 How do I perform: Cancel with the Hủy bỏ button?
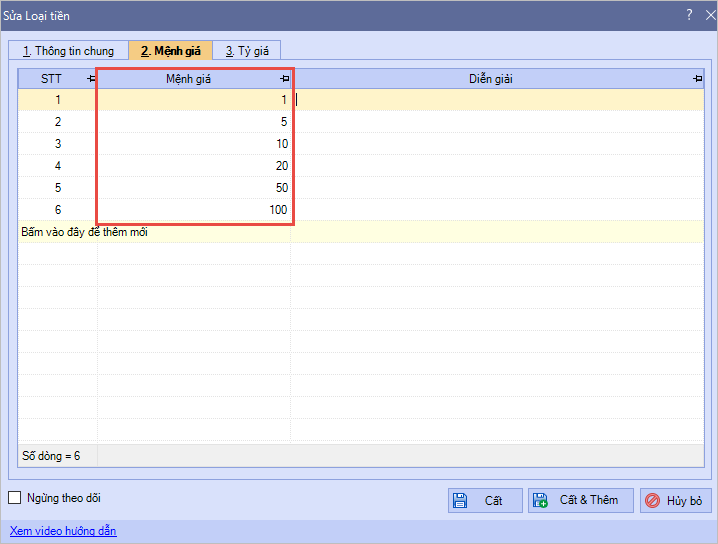point(676,500)
